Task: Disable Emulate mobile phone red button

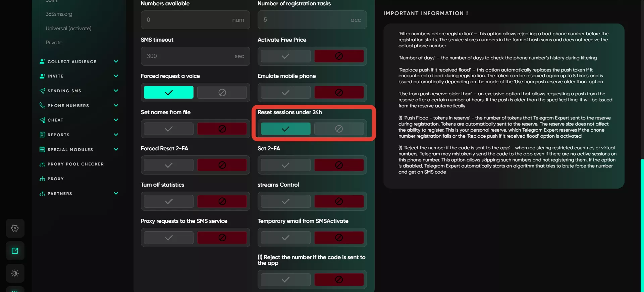Action: [339, 92]
